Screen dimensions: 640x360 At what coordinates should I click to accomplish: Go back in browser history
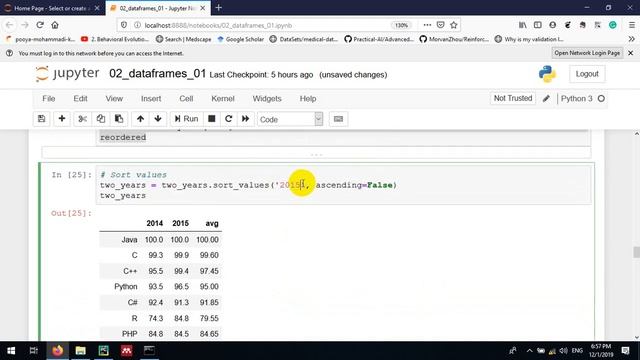(9, 25)
